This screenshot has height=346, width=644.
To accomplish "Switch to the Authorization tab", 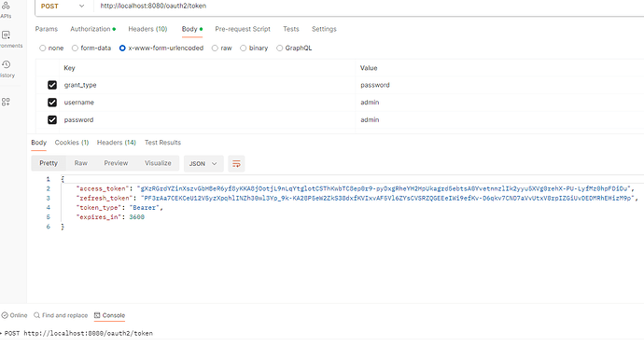I will 92,29.
